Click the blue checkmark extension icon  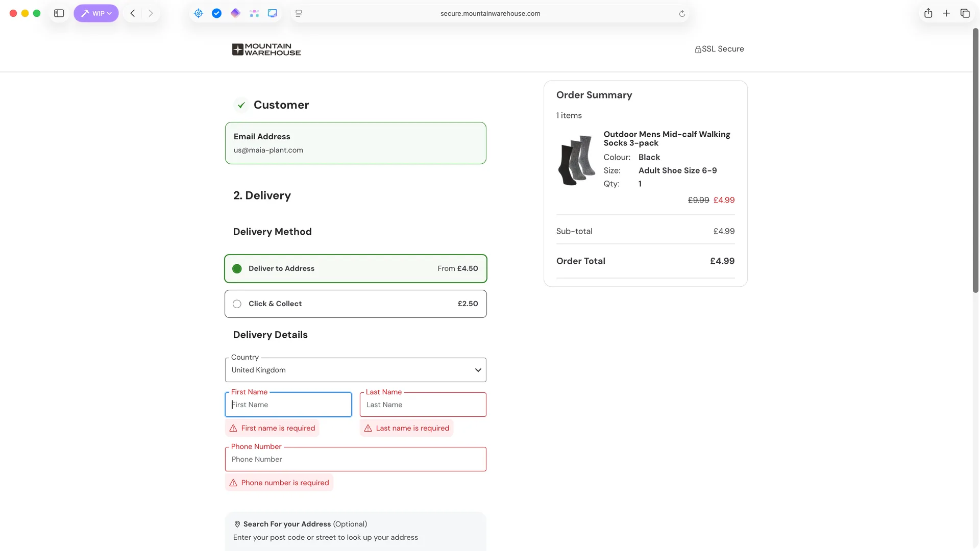coord(217,13)
